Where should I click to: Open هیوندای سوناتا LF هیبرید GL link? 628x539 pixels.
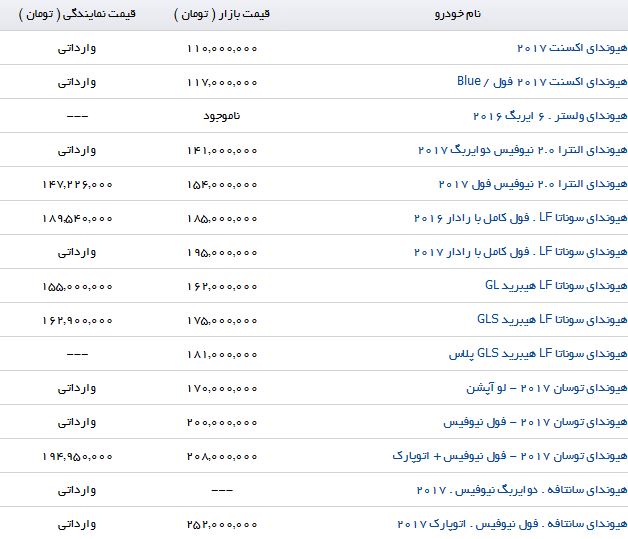pyautogui.click(x=556, y=286)
